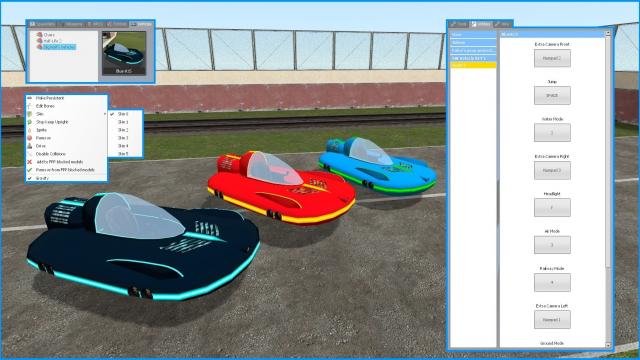Open the tab right of Utilities
Screen dimensions: 640x360
click(x=502, y=24)
